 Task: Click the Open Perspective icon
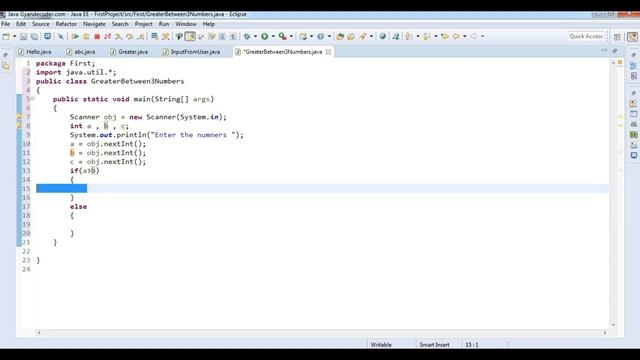coord(618,37)
